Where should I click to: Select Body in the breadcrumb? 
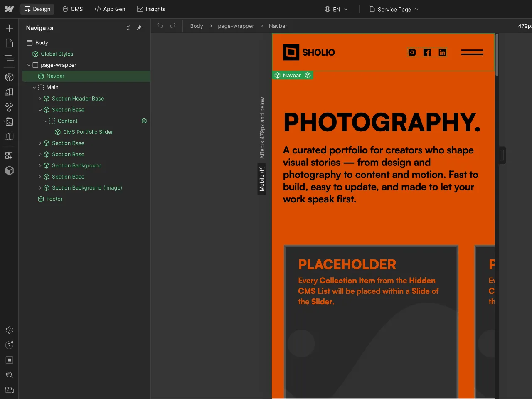coord(196,26)
